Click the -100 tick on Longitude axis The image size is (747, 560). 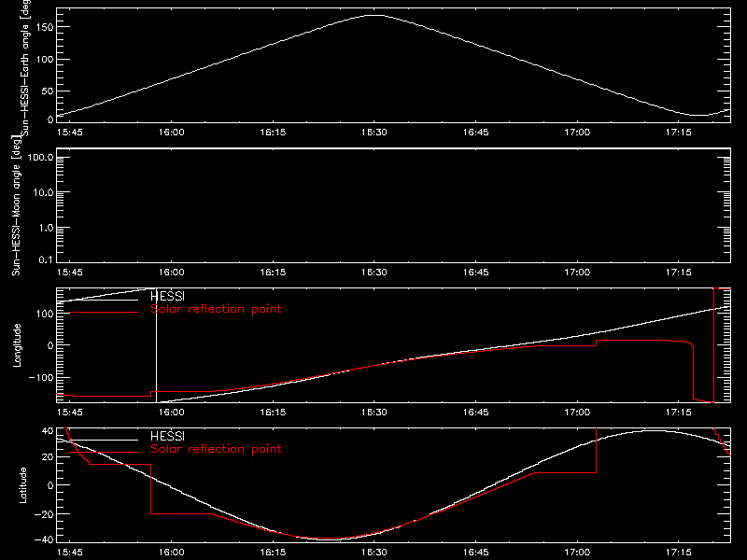point(41,378)
